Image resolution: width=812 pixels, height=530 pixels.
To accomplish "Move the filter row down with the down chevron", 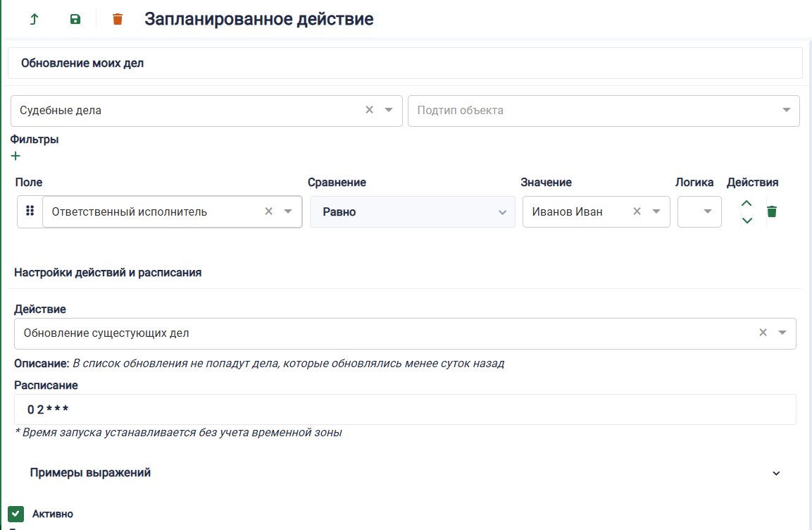I will click(x=747, y=220).
